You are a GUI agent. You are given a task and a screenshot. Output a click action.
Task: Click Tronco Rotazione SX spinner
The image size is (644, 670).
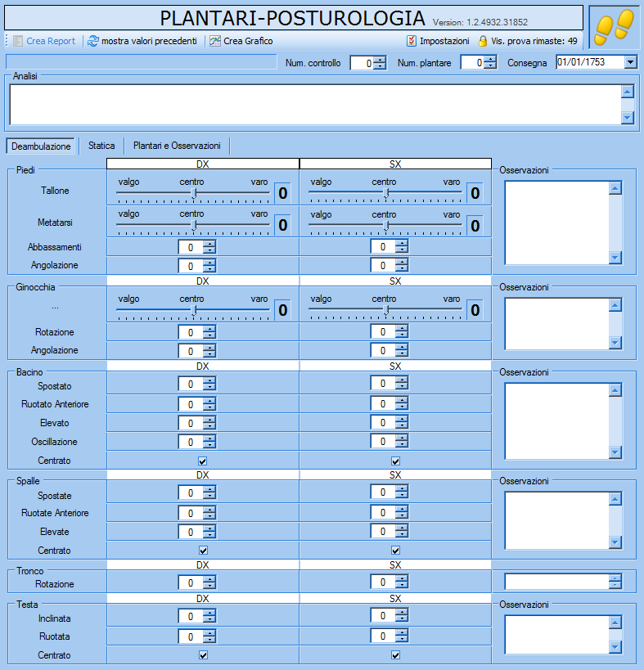[390, 582]
